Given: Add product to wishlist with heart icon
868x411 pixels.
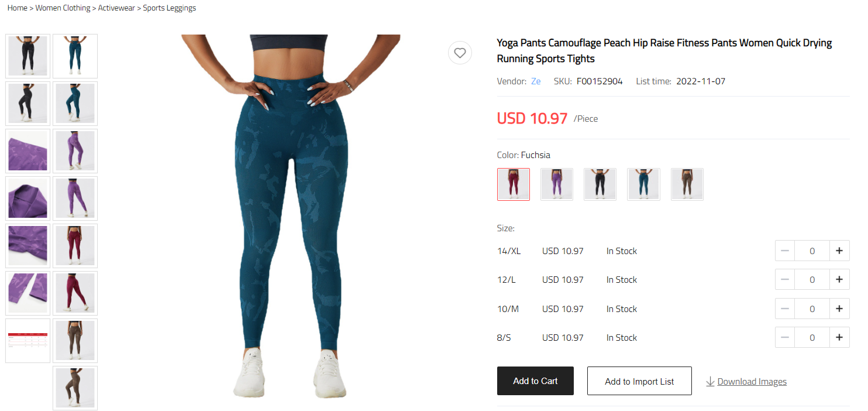Looking at the screenshot, I should [x=460, y=53].
